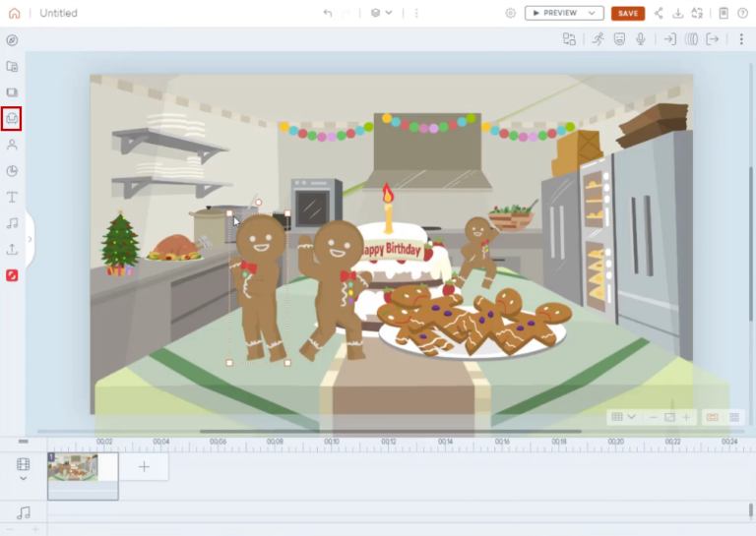Viewport: 756px width, 536px height.
Task: Open the Character library icon
Action: (12, 145)
